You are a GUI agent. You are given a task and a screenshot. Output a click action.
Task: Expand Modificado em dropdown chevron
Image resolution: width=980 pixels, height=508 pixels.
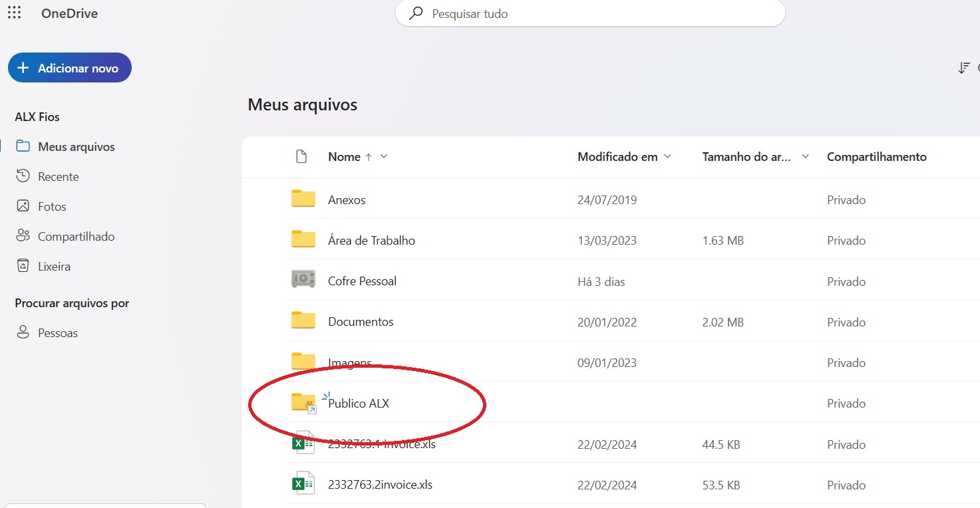tap(668, 157)
